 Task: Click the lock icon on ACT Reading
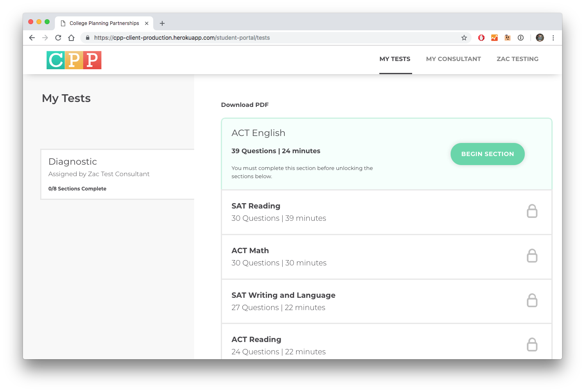(532, 344)
